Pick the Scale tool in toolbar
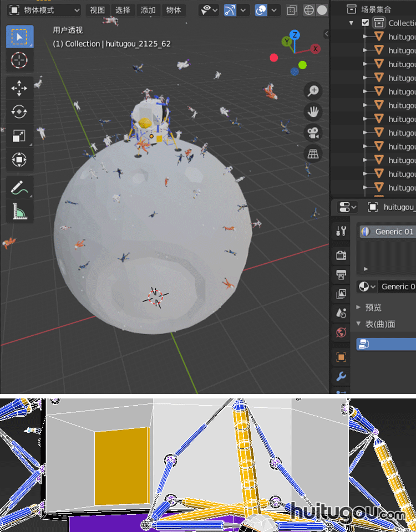The width and height of the screenshot is (416, 532). pyautogui.click(x=19, y=136)
